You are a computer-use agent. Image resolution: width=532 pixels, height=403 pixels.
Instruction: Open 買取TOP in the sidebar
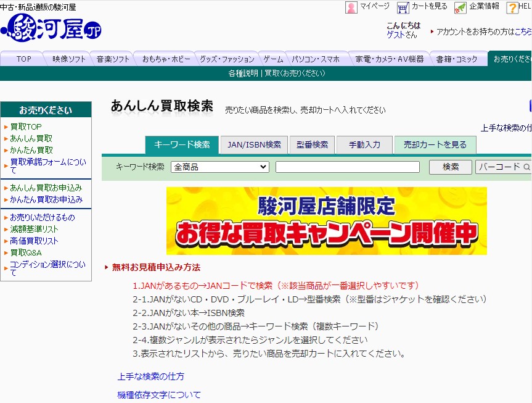pos(26,127)
